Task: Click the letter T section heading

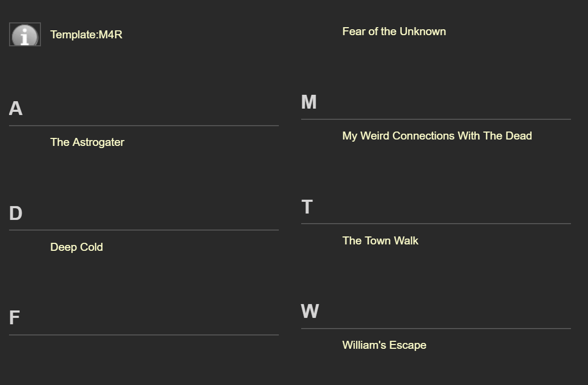Action: coord(307,207)
